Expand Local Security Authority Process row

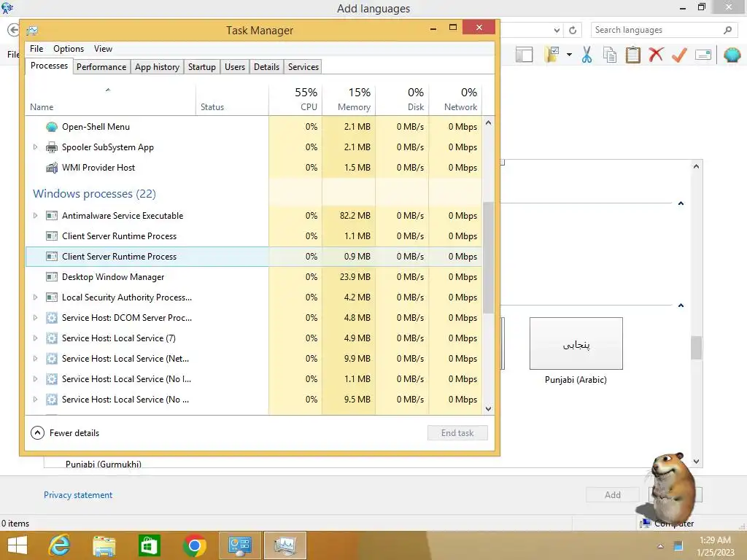tap(35, 297)
